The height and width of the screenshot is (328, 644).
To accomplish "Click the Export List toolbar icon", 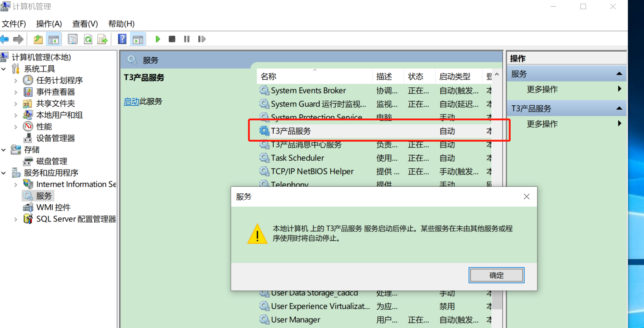I will pyautogui.click(x=102, y=39).
